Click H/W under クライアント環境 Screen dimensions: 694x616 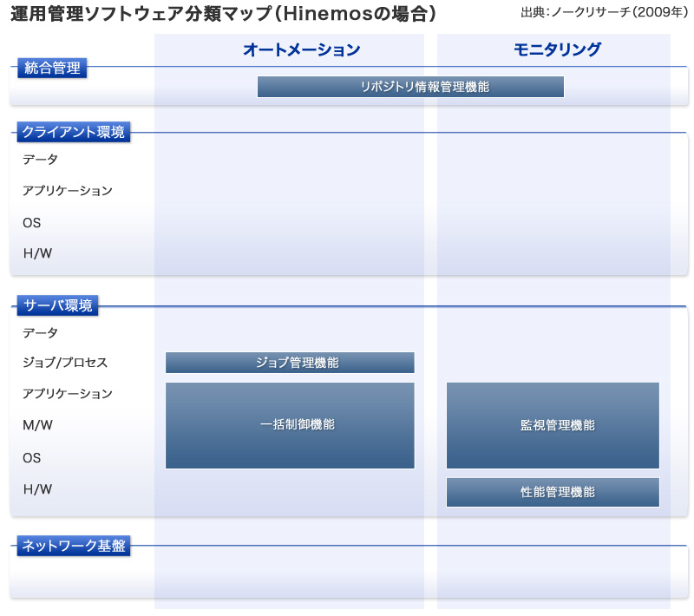37,253
